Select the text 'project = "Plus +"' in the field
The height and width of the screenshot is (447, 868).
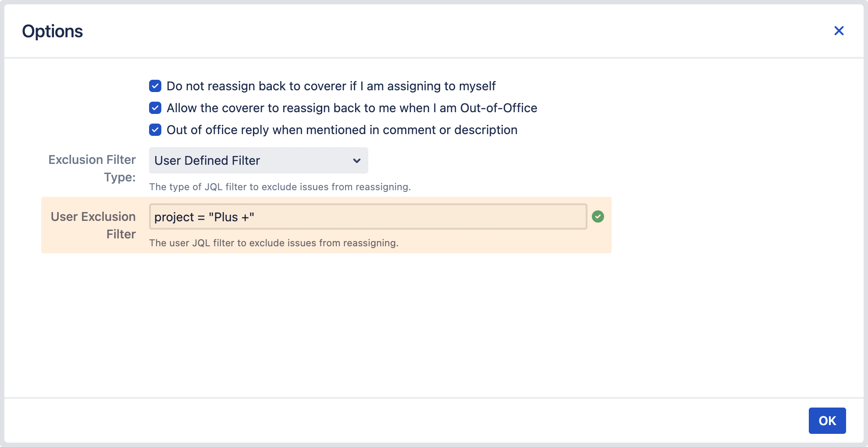click(203, 216)
